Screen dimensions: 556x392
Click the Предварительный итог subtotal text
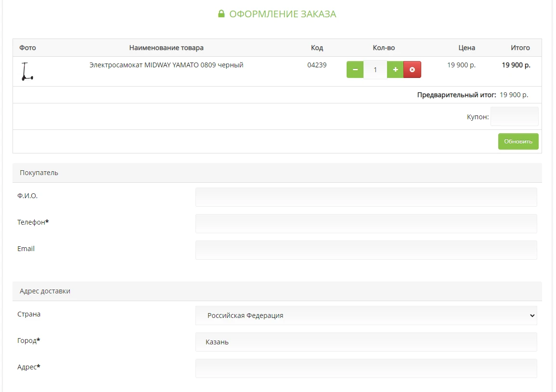456,95
